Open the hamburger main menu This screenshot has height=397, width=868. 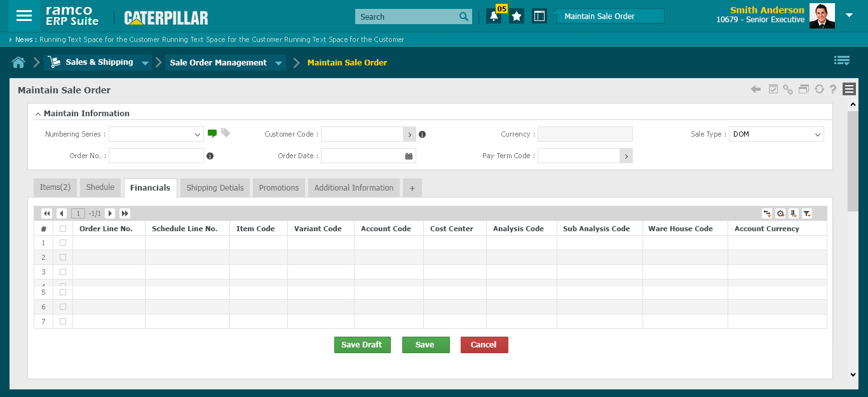tap(24, 17)
